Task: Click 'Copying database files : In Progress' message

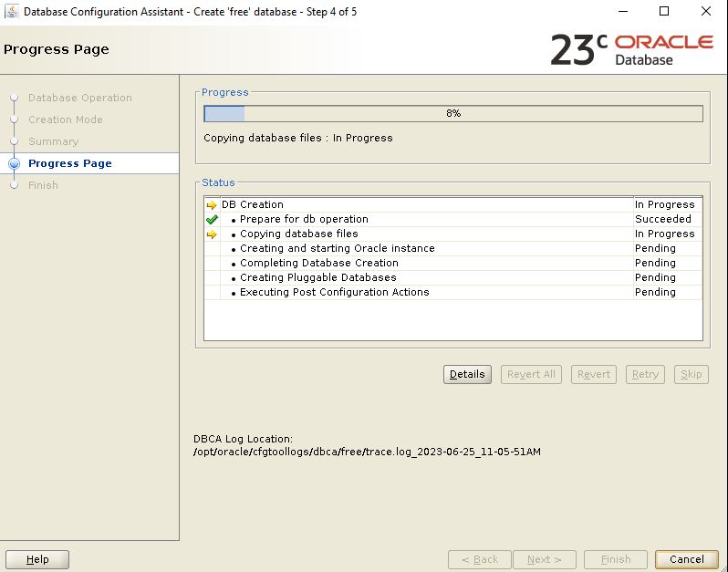Action: pos(298,138)
